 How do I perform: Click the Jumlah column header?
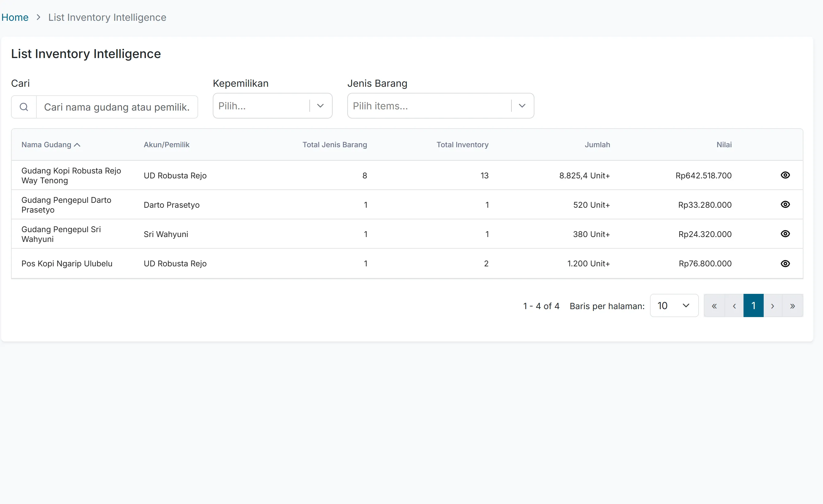[x=597, y=145]
